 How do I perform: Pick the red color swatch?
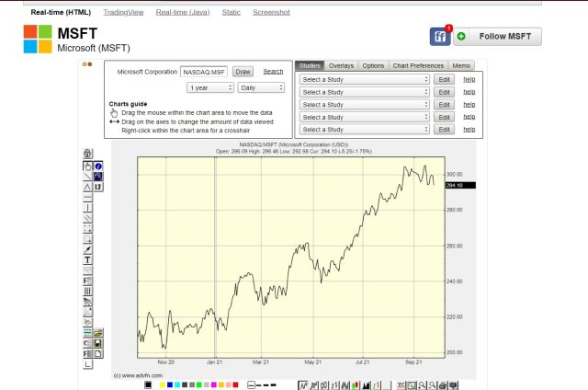pos(235,384)
